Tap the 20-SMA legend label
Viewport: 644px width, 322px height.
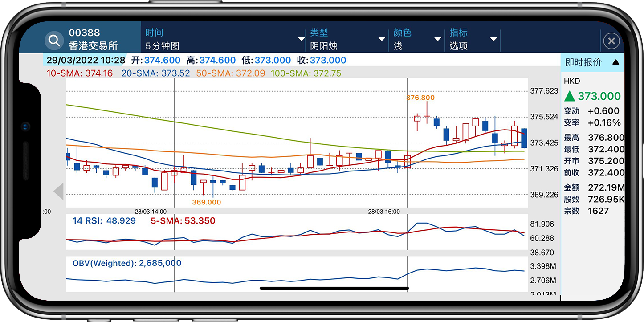click(x=155, y=73)
